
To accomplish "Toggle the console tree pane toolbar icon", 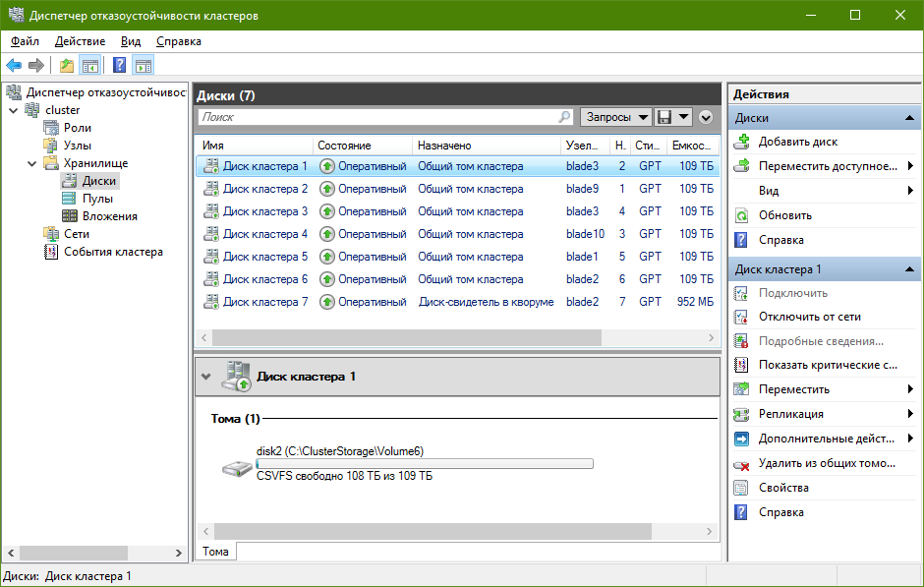I will (x=90, y=65).
